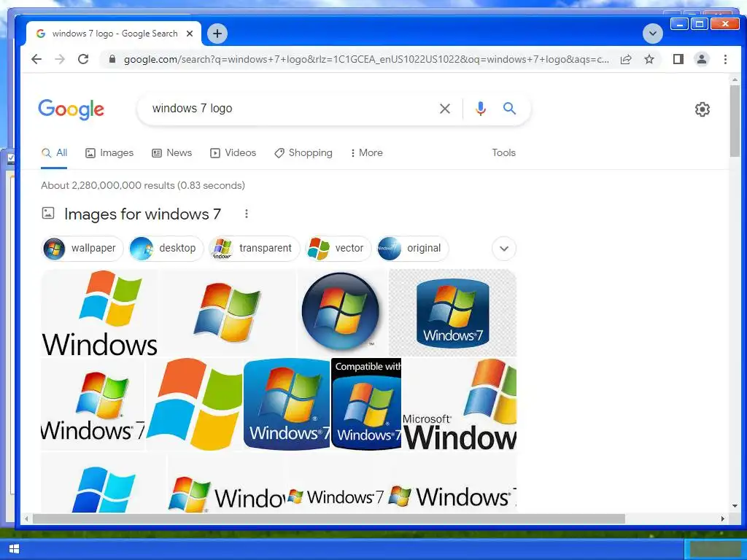Switch to the Shopping tab
Viewport: 747px width, 560px height.
point(303,153)
